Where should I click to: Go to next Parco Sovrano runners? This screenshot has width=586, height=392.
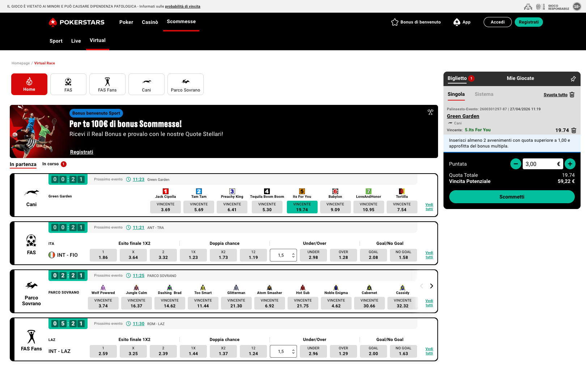point(432,286)
